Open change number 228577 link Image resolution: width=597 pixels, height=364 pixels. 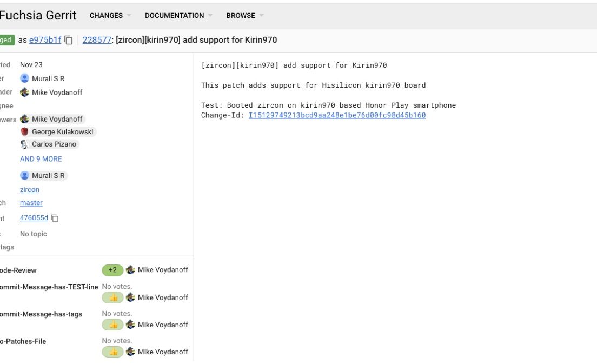(97, 40)
